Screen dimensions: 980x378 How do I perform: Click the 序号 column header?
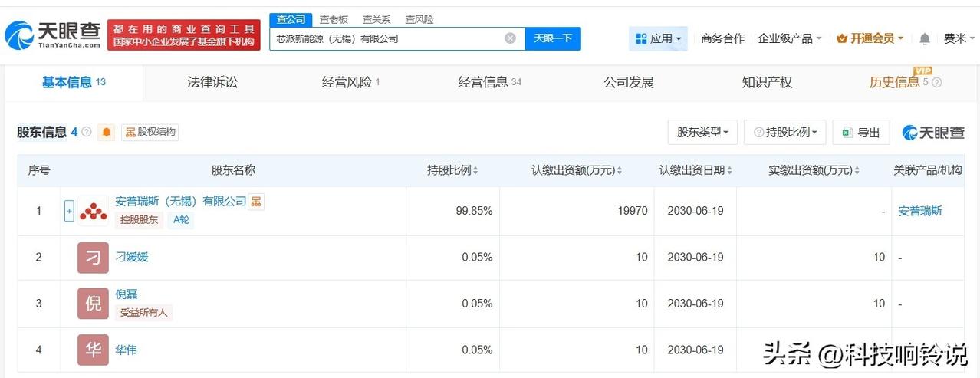(x=39, y=170)
